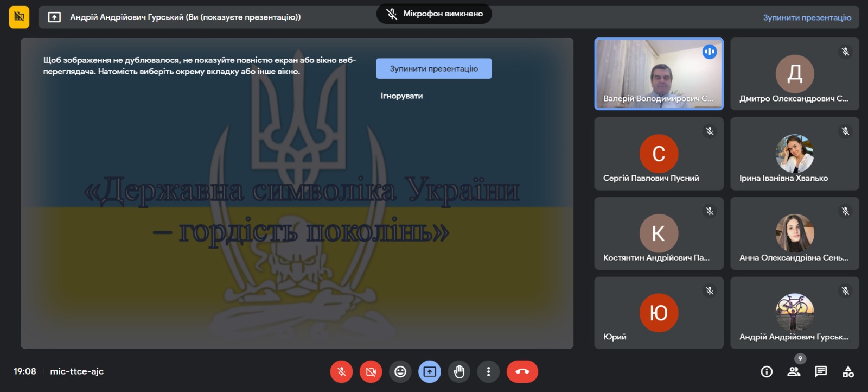This screenshot has height=392, width=868.
Task: Select Сергій Павлович Пусний avatar
Action: 659,154
